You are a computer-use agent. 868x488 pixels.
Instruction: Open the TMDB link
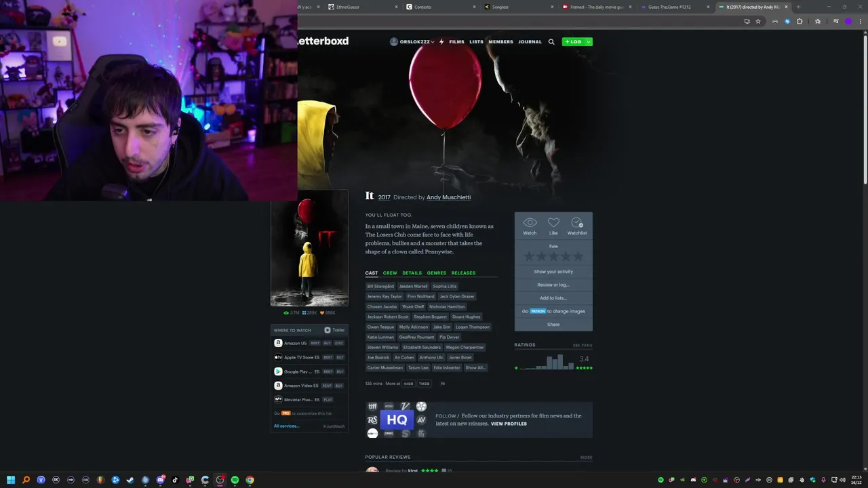(424, 384)
